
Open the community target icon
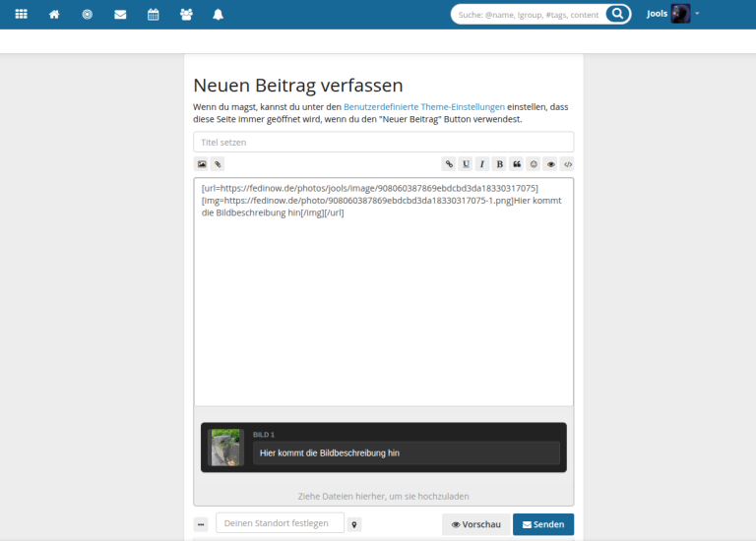(x=88, y=15)
